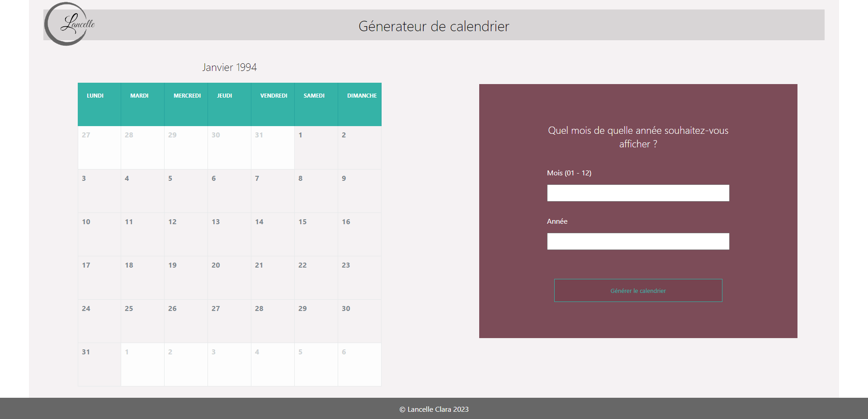Select day 16 in the calendar
Image resolution: width=868 pixels, height=419 pixels.
(359, 235)
